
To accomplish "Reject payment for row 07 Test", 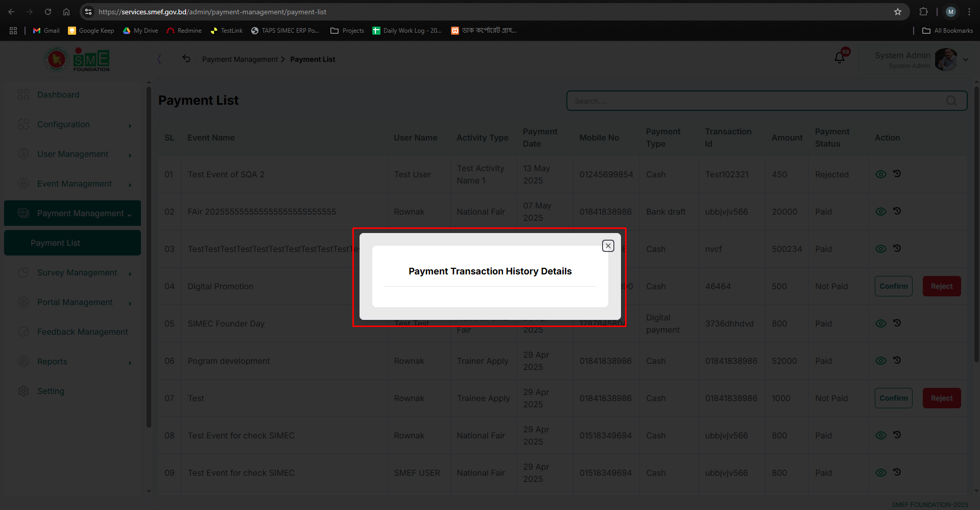I will [x=941, y=398].
